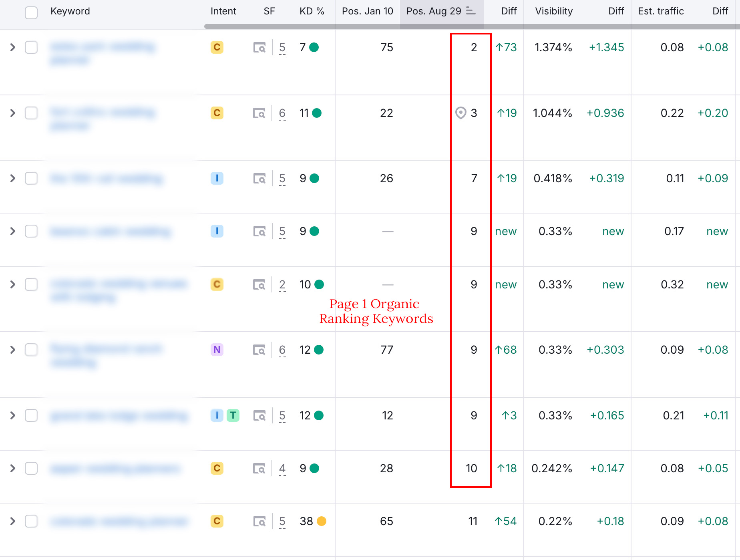Expand the row with est. traffic 0.32

click(13, 284)
